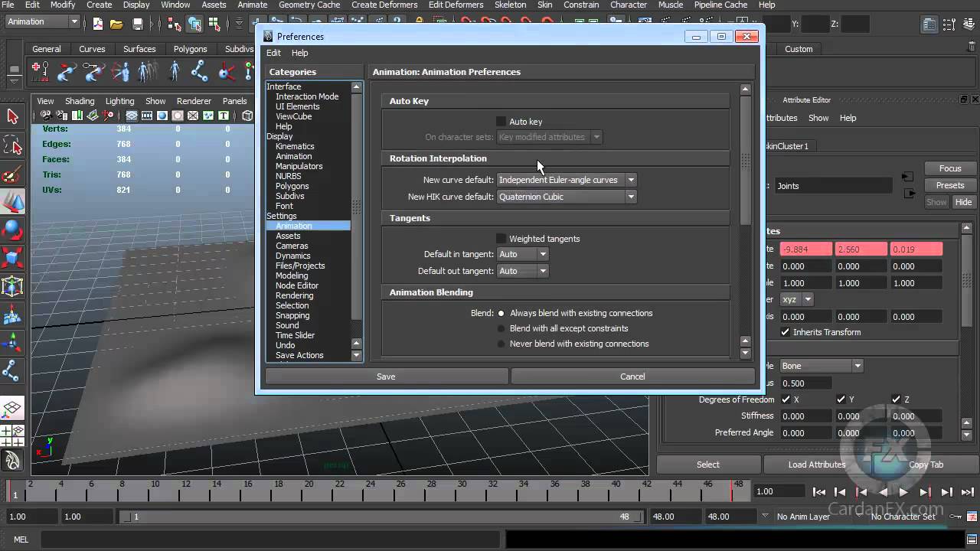The height and width of the screenshot is (551, 980).
Task: Click the smooth shade sphere icon in viewport
Action: [162, 116]
